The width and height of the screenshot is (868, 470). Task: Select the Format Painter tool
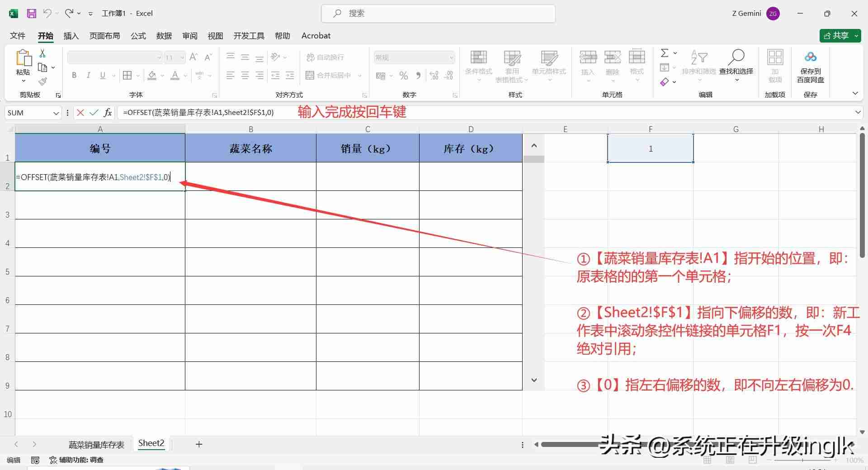pos(42,82)
